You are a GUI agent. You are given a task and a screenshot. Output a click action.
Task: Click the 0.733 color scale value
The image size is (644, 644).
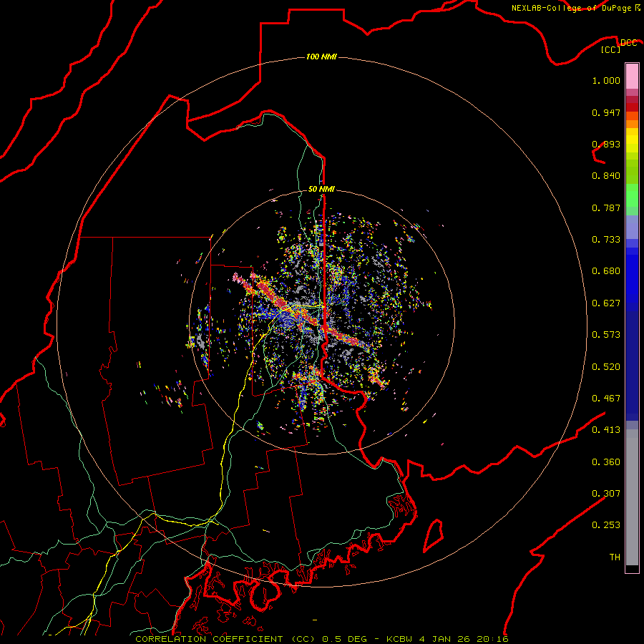[x=606, y=240]
